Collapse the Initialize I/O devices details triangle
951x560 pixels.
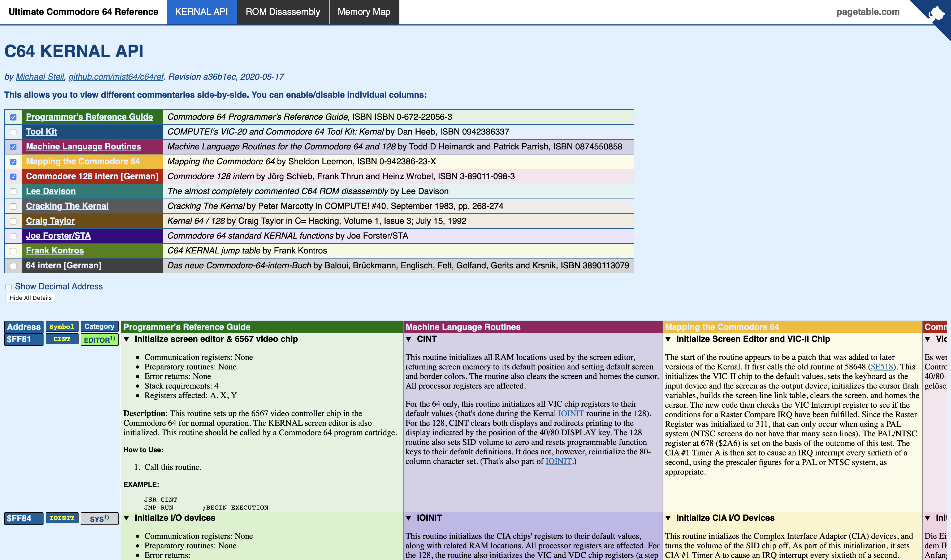click(127, 518)
